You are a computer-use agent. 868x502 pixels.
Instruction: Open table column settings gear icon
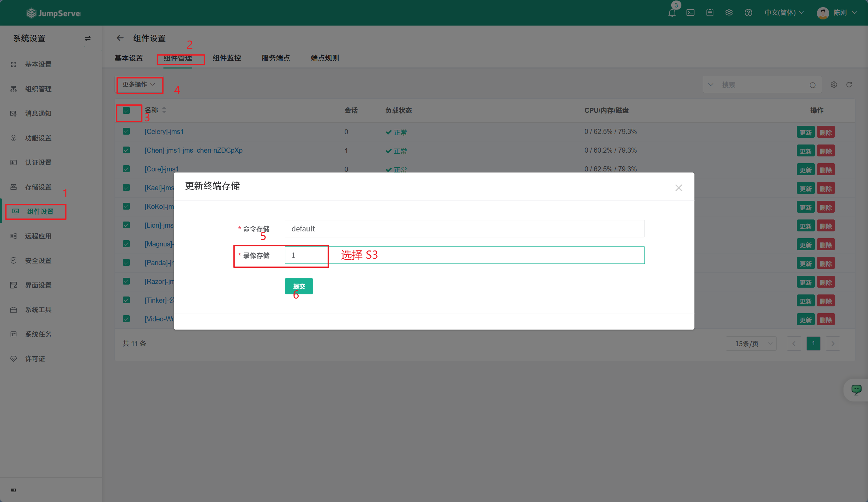click(x=834, y=85)
